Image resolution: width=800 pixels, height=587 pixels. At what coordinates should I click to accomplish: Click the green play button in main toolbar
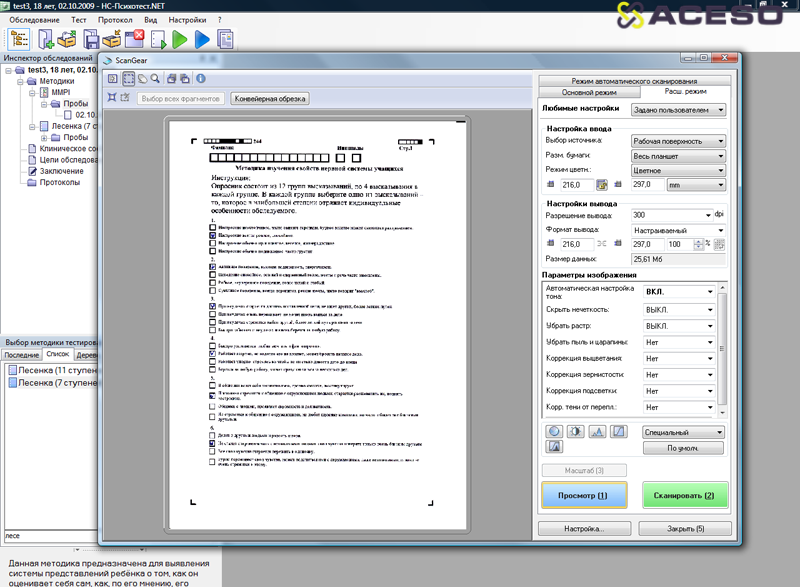click(180, 40)
